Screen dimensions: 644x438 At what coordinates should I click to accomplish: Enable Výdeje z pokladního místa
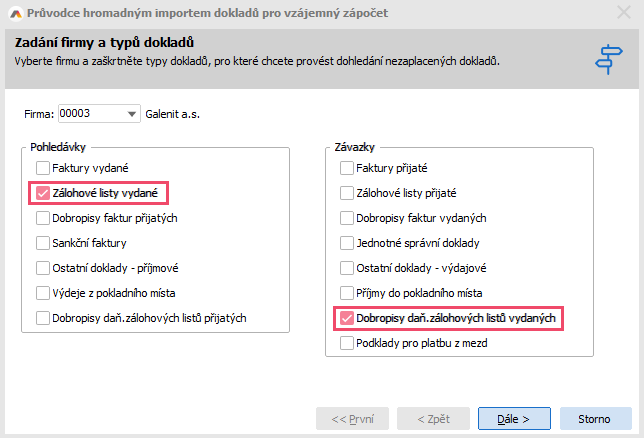(x=43, y=293)
